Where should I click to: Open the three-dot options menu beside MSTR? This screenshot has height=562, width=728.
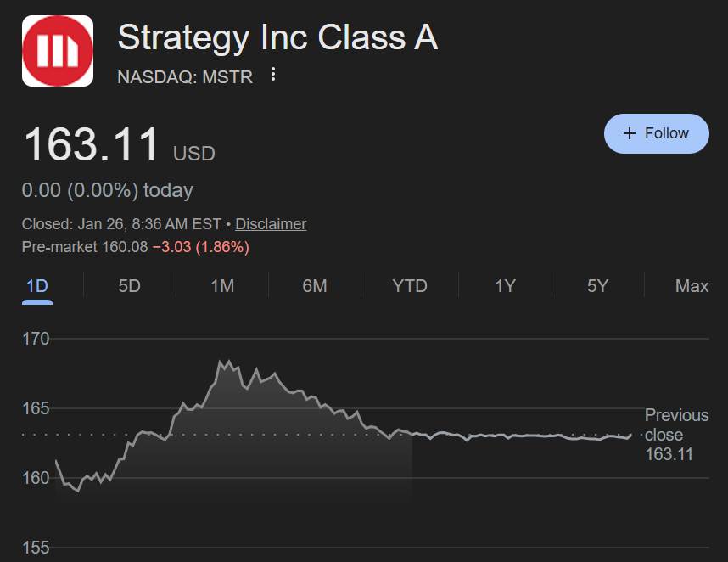(x=273, y=75)
